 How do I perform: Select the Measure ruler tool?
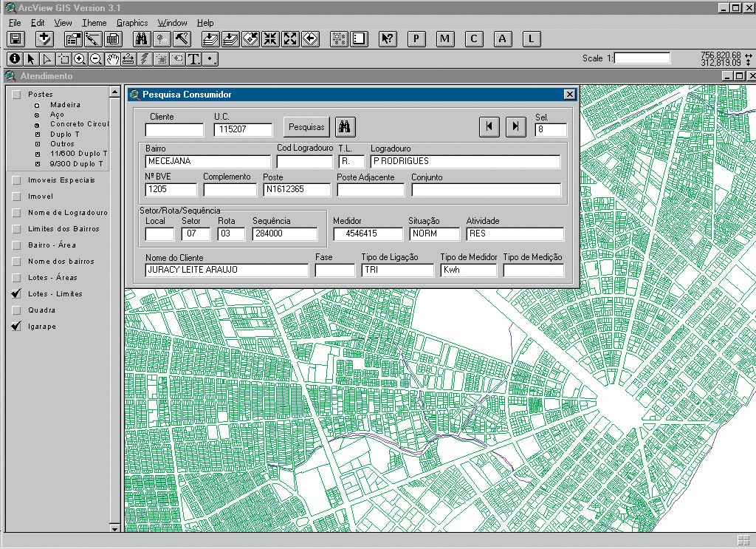128,58
